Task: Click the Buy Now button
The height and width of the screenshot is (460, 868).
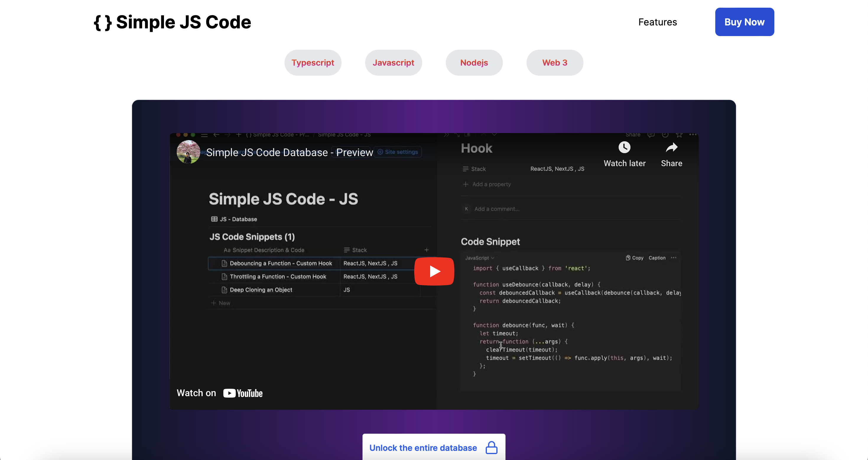Action: pos(744,22)
